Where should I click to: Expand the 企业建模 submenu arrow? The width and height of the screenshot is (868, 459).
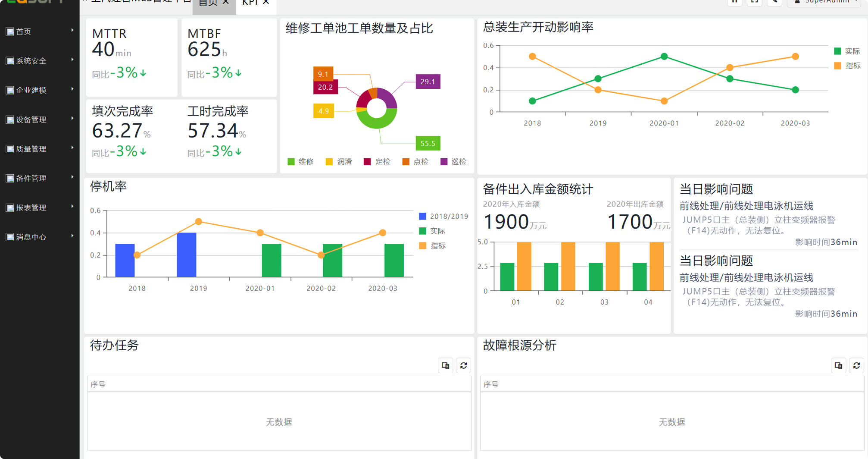(72, 89)
